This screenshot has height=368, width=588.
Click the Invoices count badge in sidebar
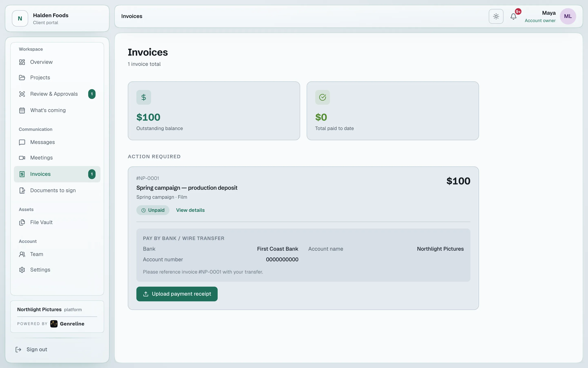pyautogui.click(x=92, y=174)
